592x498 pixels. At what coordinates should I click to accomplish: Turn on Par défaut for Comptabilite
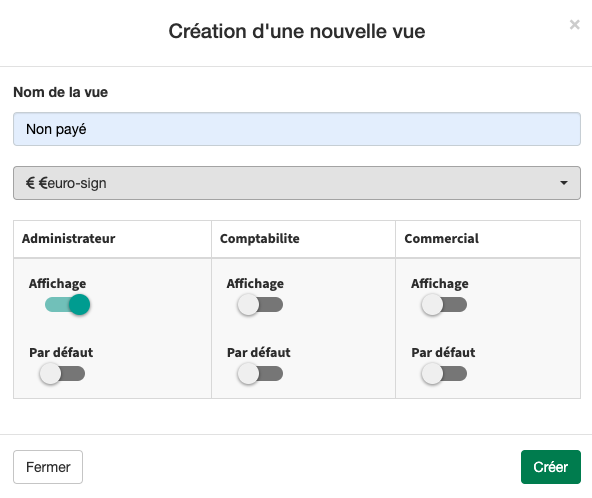point(260,373)
